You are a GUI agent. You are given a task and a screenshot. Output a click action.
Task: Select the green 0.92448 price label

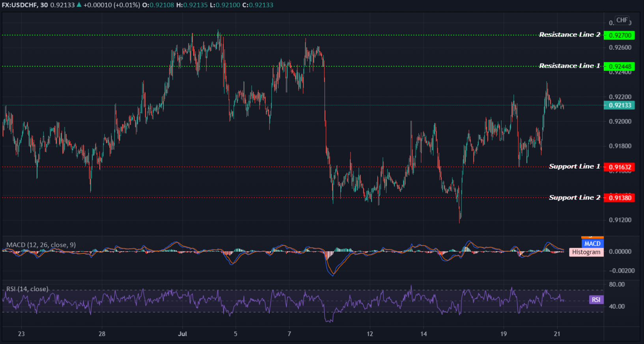[619, 66]
